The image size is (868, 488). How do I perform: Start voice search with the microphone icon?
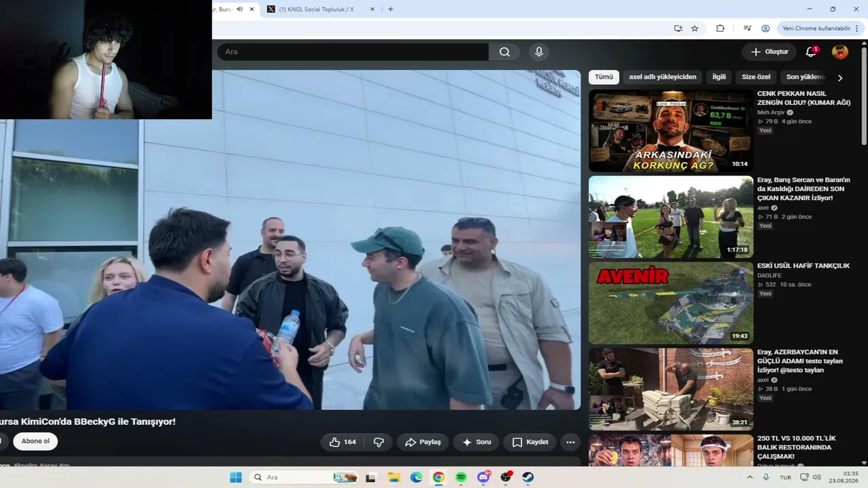pos(539,52)
